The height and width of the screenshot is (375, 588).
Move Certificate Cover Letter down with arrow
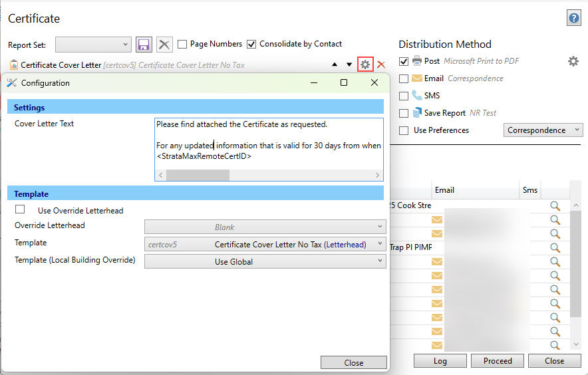349,64
